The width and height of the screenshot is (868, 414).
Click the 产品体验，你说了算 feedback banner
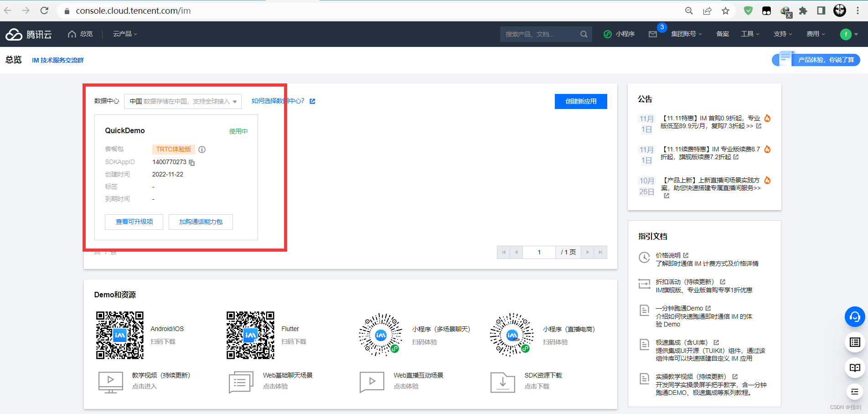coord(816,60)
